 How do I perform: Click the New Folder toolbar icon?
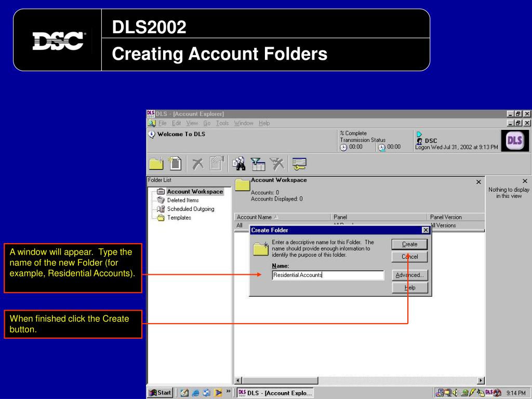tap(156, 164)
